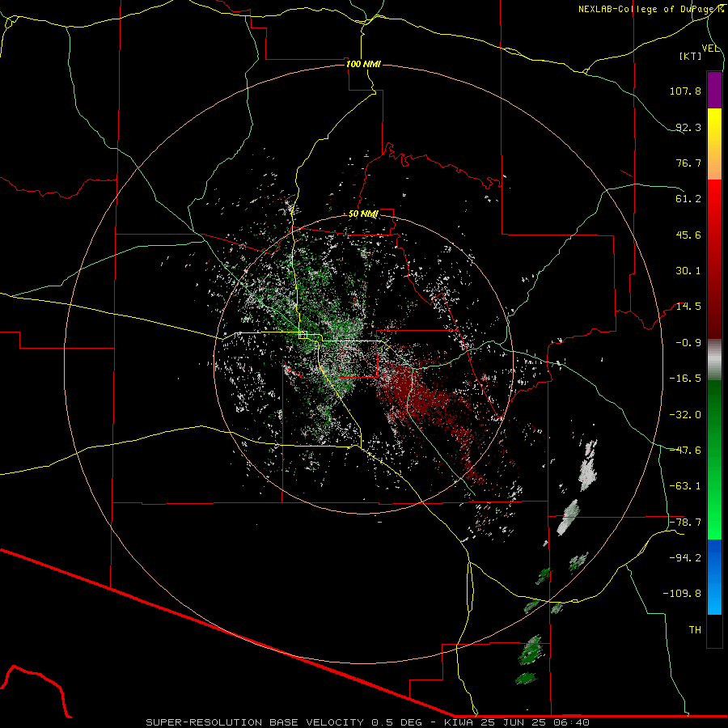The height and width of the screenshot is (728, 728).
Task: Click the 100 NMI range ring label
Action: pos(363,64)
